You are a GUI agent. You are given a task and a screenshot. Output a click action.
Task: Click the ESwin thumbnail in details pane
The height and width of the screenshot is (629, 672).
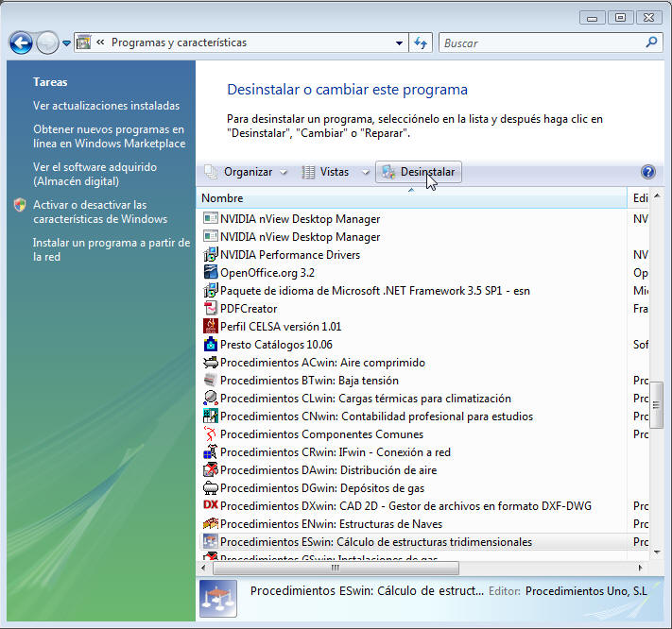pyautogui.click(x=218, y=599)
